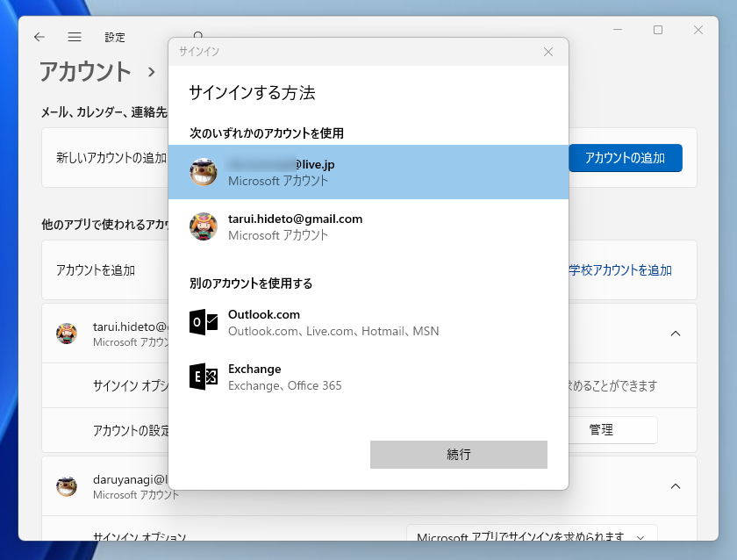The width and height of the screenshot is (737, 560).
Task: Click tarui.hideto's avatar in the accounts list
Action: [x=66, y=334]
